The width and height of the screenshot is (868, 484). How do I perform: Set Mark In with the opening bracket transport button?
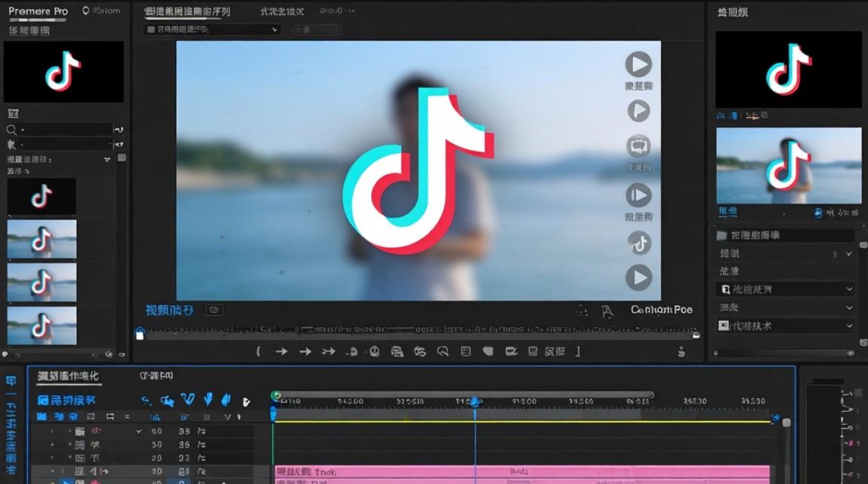coord(258,351)
